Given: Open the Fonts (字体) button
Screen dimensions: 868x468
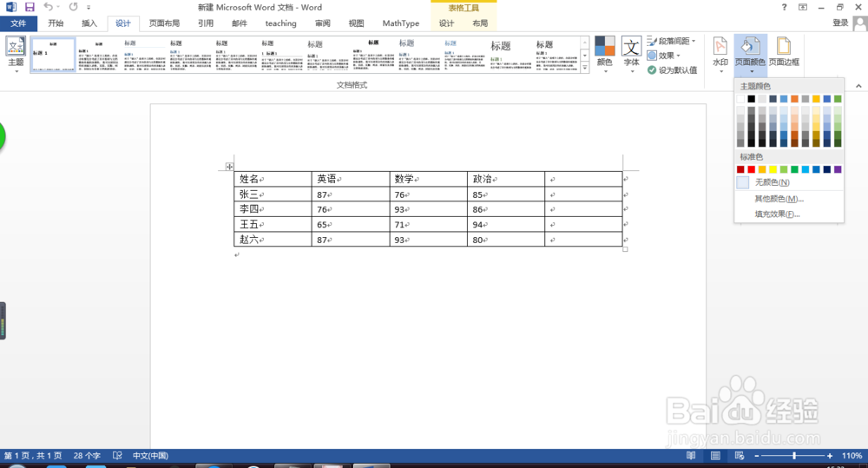Looking at the screenshot, I should (632, 54).
